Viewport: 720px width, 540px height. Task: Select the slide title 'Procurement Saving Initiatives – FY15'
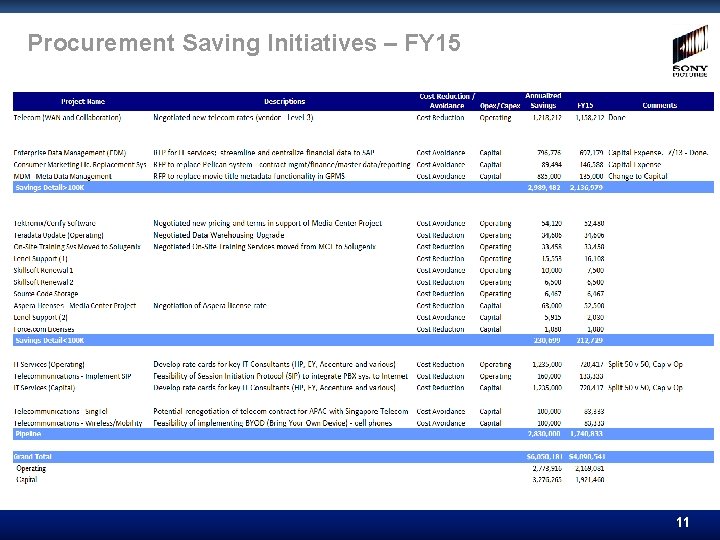pyautogui.click(x=244, y=43)
